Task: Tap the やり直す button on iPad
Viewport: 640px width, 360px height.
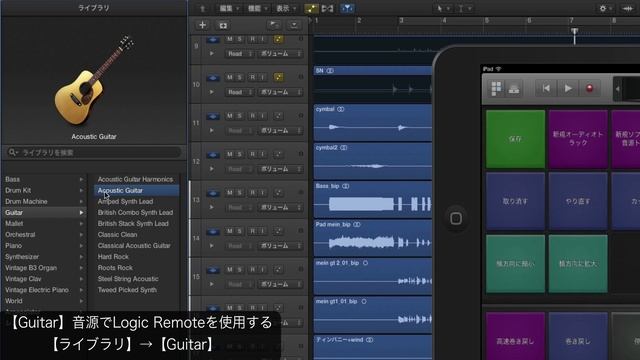Action: [578, 201]
